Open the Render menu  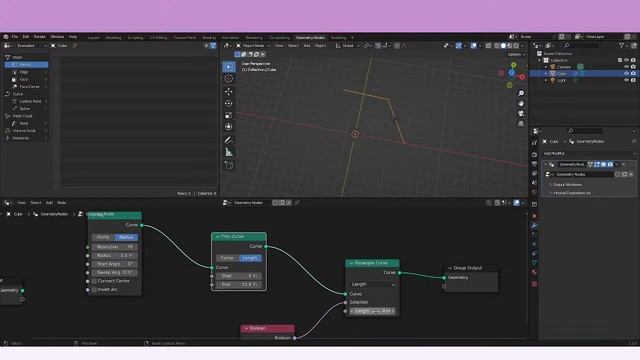(x=39, y=37)
